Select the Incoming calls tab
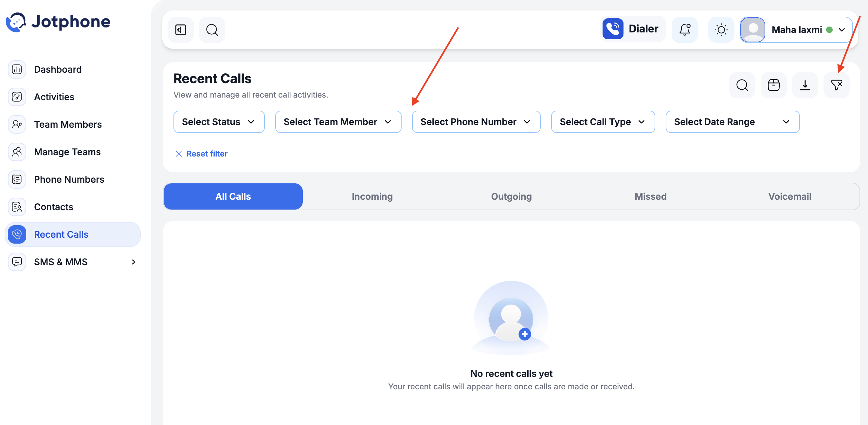This screenshot has height=425, width=868. tap(372, 196)
